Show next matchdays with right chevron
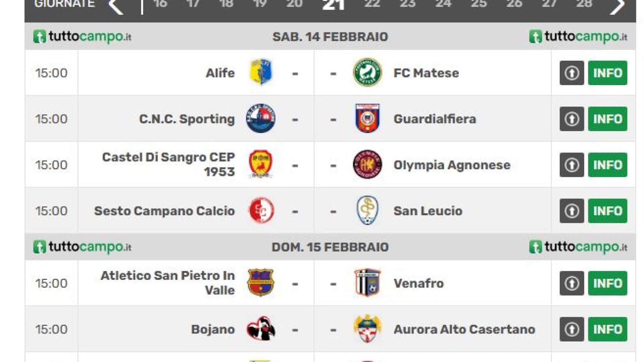 click(x=617, y=6)
